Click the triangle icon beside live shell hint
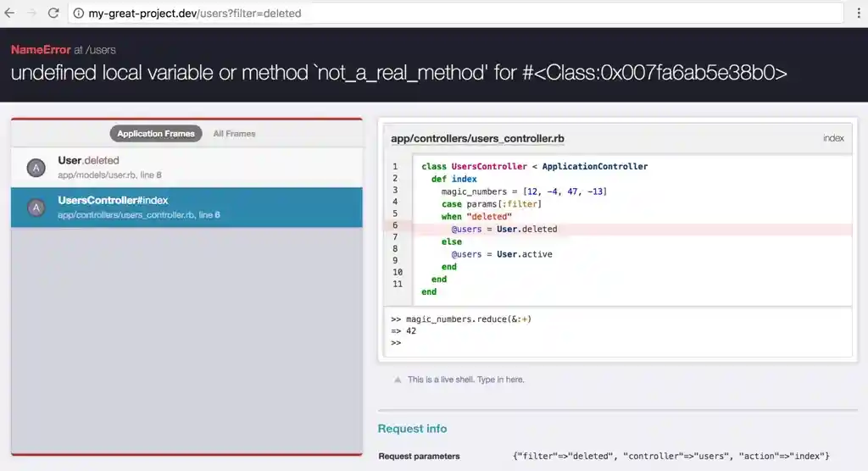Screen dimensions: 868x471 (397, 380)
